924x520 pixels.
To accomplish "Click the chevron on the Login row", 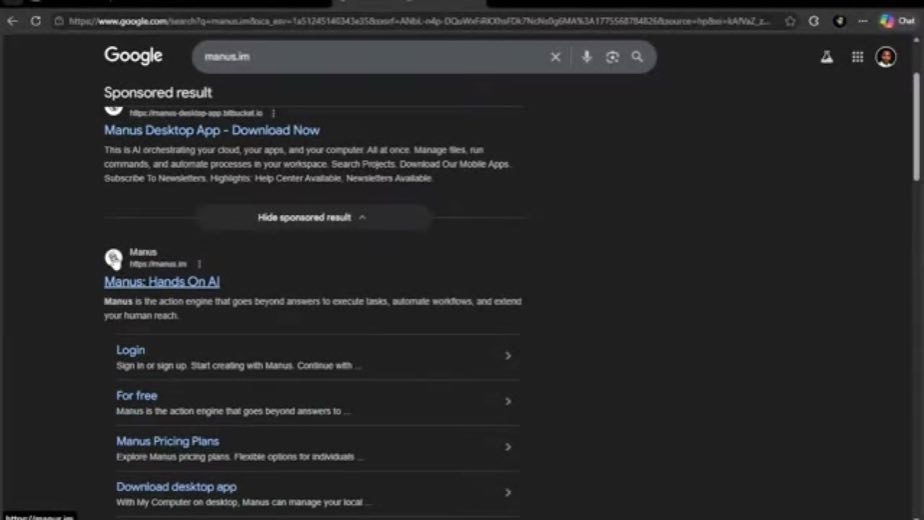I will tap(507, 356).
